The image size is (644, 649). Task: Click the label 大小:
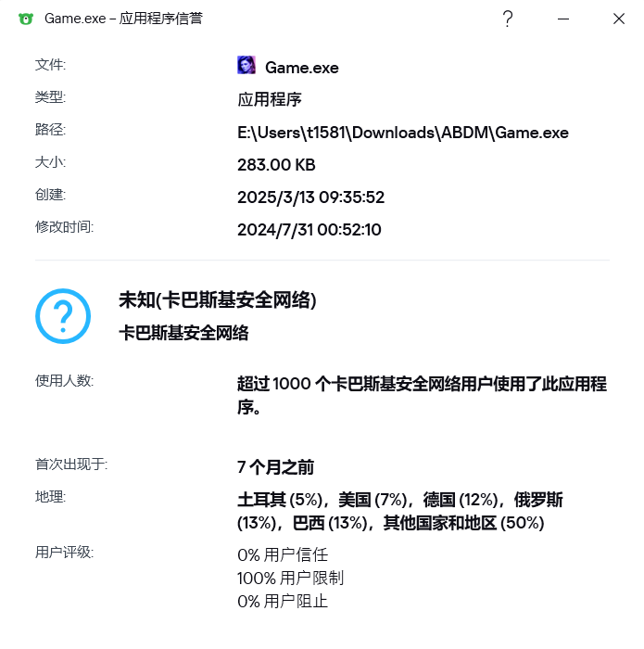[x=50, y=162]
